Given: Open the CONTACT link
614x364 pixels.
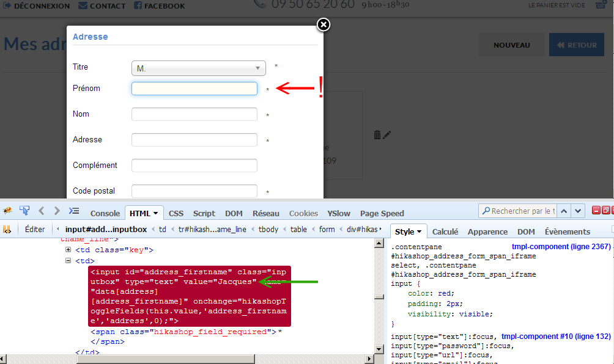Looking at the screenshot, I should click(102, 6).
